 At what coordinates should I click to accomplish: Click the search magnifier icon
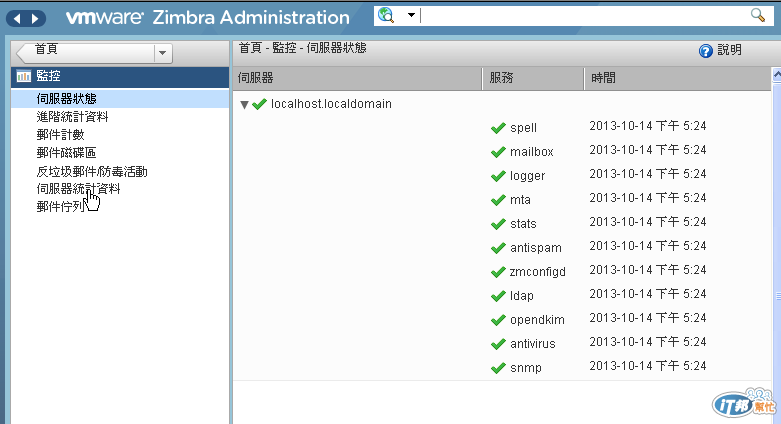(757, 15)
